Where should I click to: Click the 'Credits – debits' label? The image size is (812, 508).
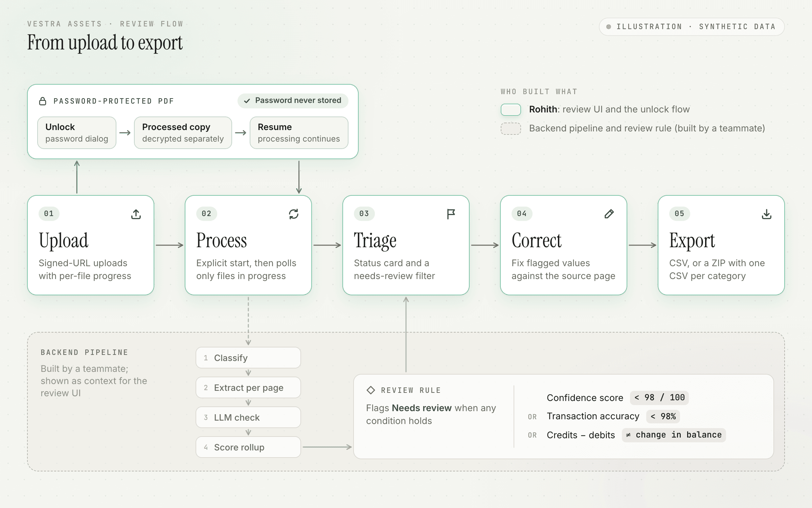click(581, 435)
